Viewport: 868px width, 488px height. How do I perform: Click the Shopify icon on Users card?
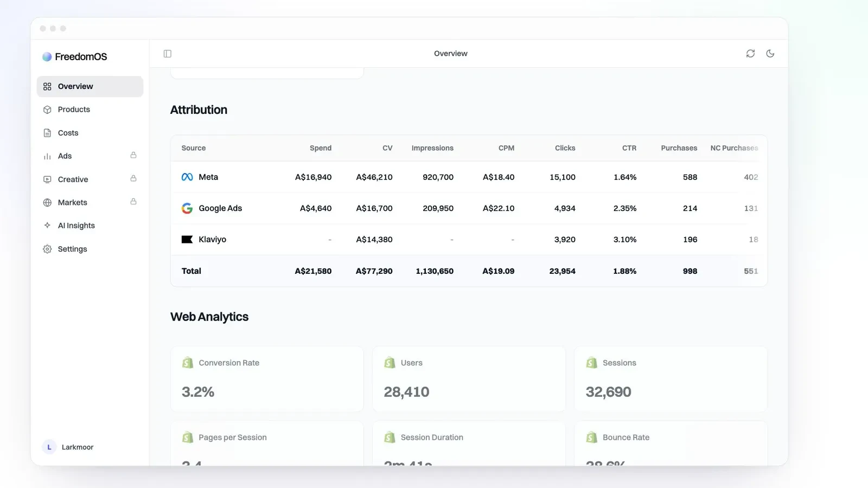tap(390, 363)
